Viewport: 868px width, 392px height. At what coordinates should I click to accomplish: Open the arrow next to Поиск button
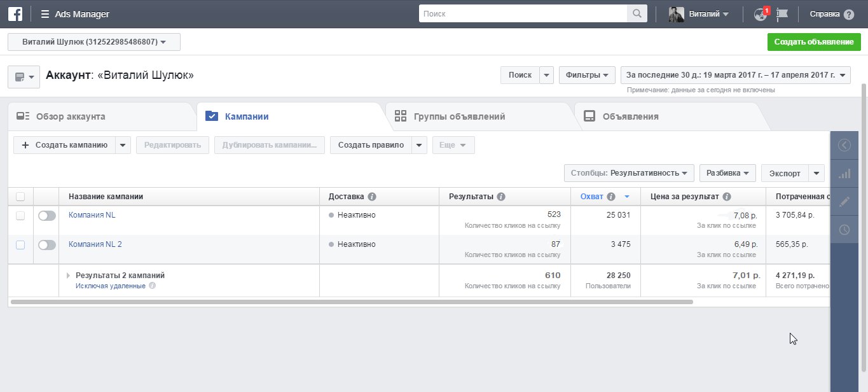547,75
